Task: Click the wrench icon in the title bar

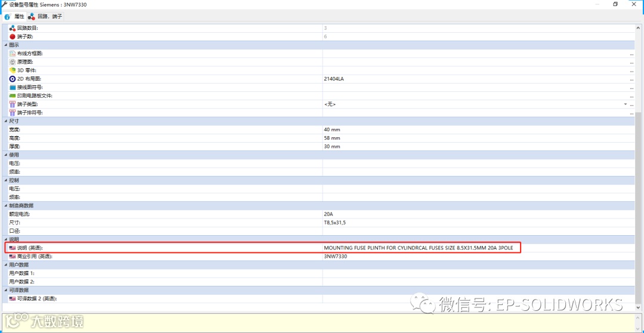Action: pyautogui.click(x=4, y=4)
